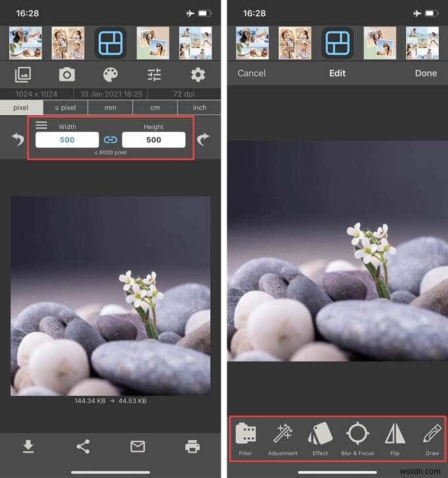Click the Width input field

[x=67, y=140]
